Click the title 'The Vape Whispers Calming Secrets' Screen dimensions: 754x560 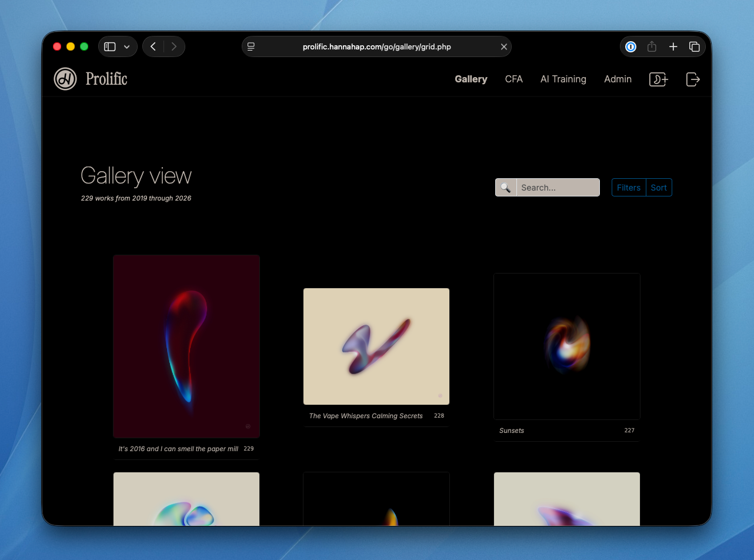[366, 416]
